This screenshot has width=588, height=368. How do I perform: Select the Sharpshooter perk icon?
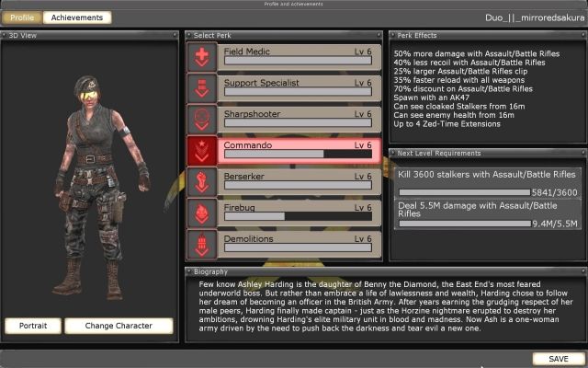tap(202, 120)
